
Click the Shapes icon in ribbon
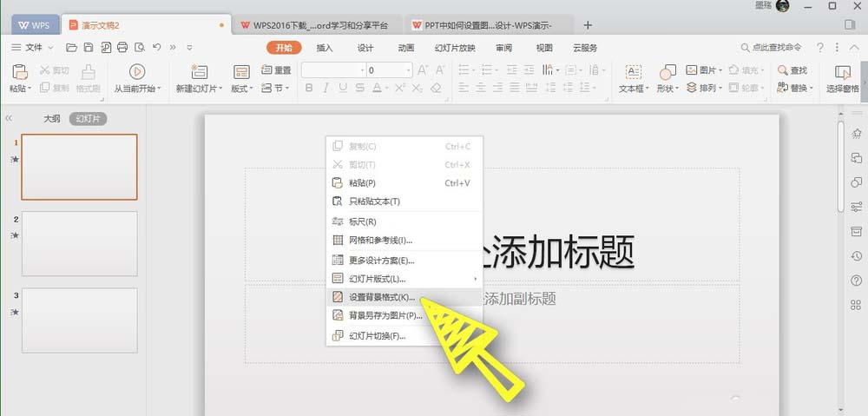click(x=667, y=72)
